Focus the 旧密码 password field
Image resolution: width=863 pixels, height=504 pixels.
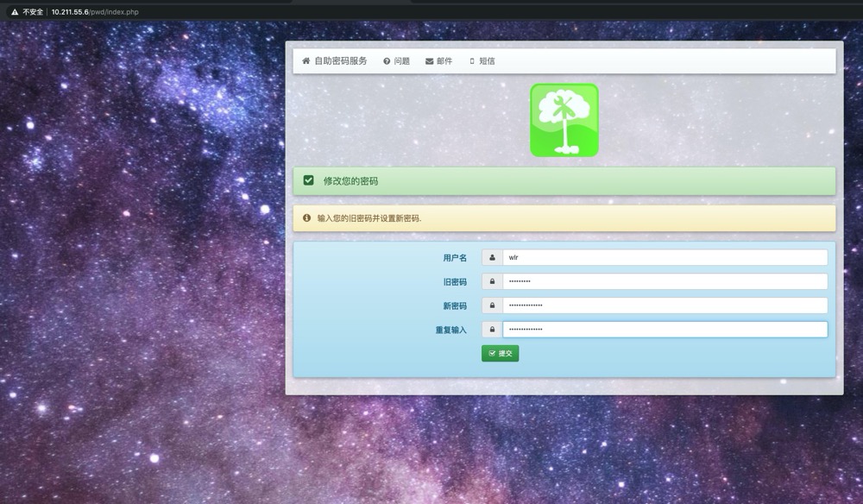pos(665,281)
